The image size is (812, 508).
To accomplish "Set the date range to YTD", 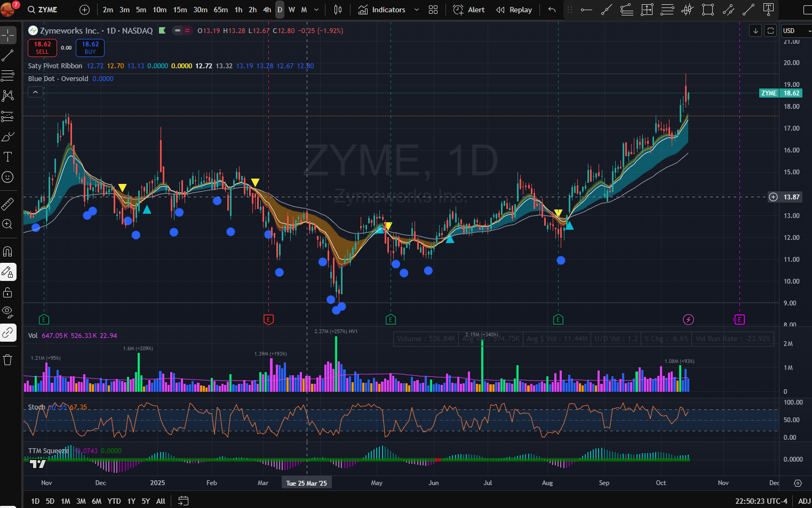I will click(114, 501).
